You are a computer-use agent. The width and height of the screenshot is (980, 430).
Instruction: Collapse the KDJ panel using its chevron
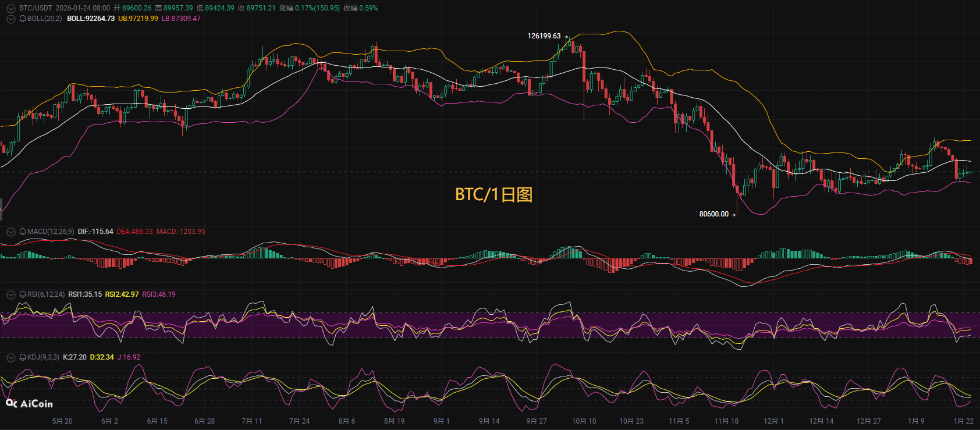click(x=10, y=357)
